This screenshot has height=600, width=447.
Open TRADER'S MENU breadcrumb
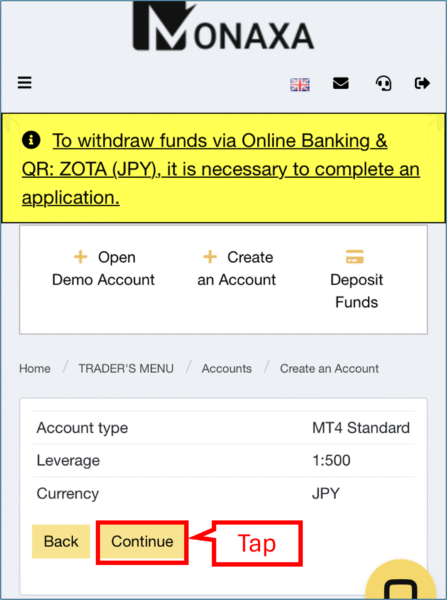click(126, 368)
